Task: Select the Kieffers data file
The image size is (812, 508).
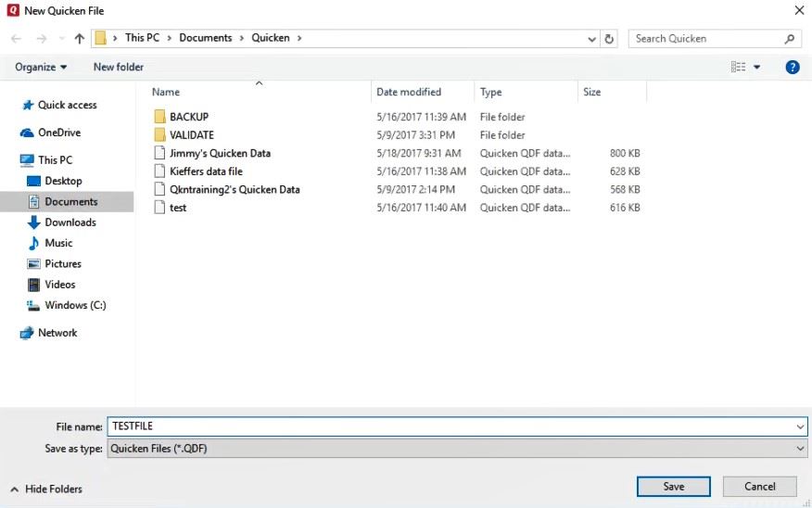Action: click(x=206, y=171)
